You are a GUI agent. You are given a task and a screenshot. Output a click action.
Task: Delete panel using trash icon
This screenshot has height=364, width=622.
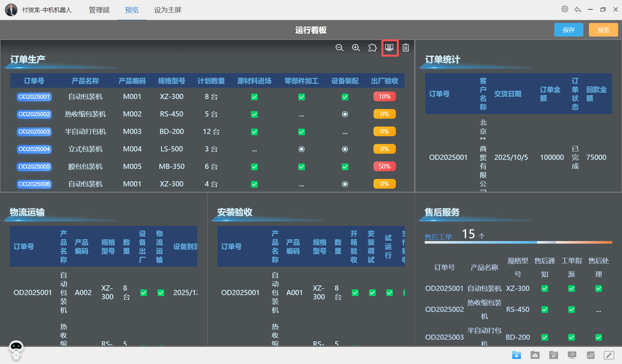[406, 48]
